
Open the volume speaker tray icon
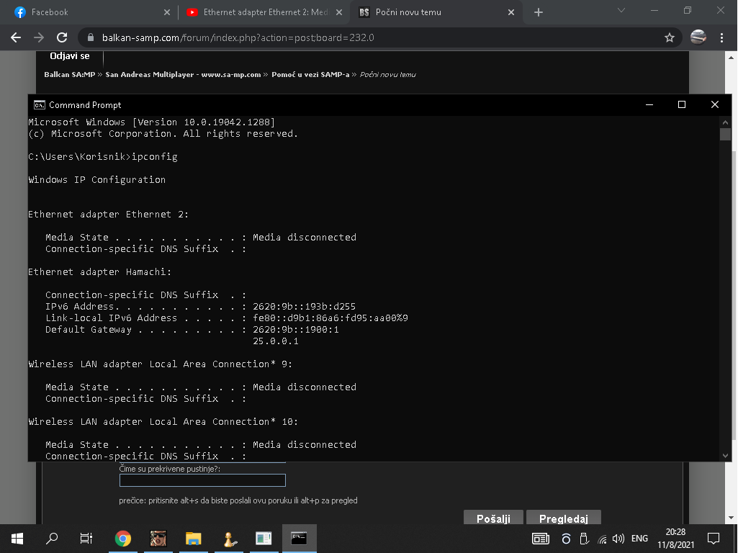tap(618, 539)
